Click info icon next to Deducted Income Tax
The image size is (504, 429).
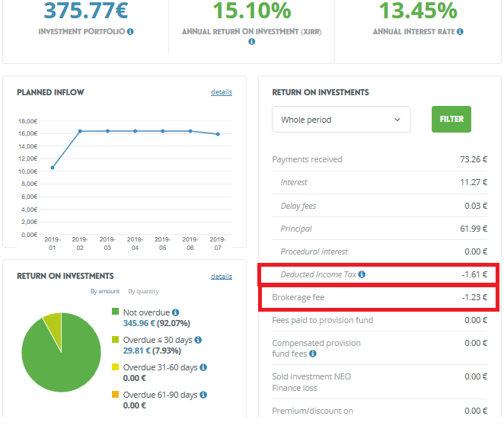click(x=362, y=274)
